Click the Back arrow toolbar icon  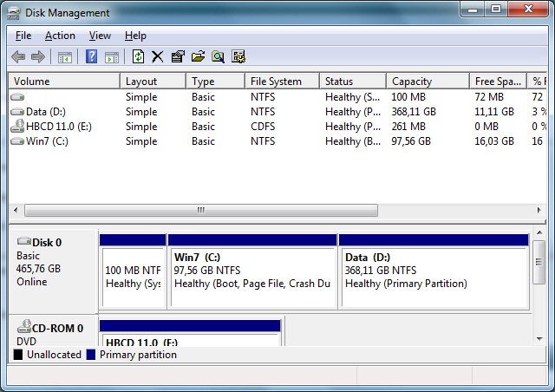click(x=18, y=56)
